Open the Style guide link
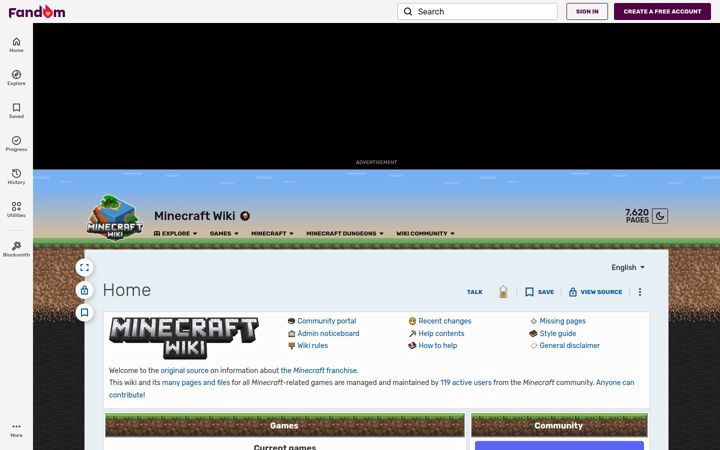This screenshot has height=450, width=720. click(x=557, y=333)
